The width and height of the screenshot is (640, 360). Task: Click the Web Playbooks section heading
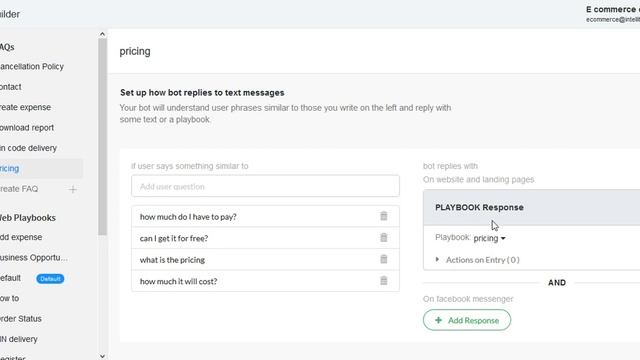click(x=28, y=218)
